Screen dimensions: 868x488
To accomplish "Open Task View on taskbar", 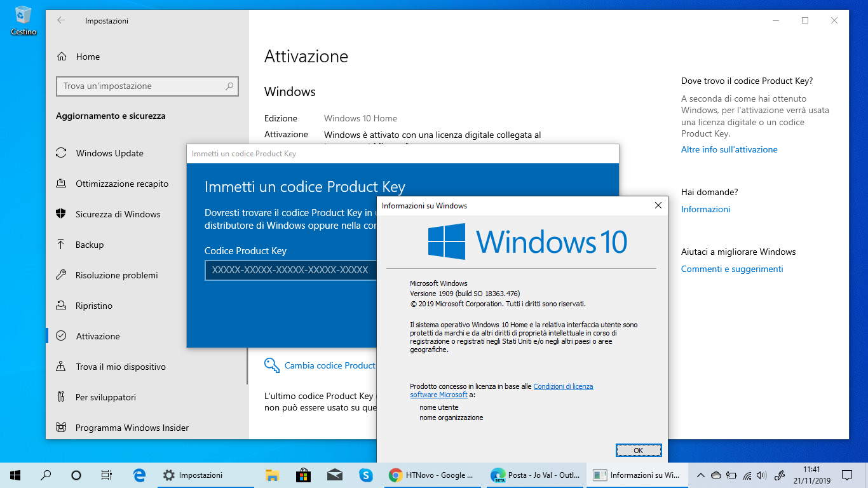I will [x=107, y=475].
